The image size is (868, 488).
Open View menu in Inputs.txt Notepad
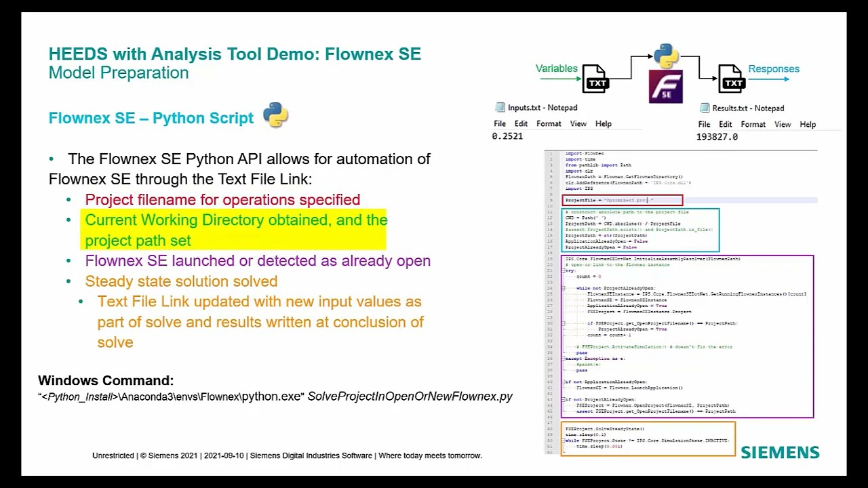click(578, 124)
